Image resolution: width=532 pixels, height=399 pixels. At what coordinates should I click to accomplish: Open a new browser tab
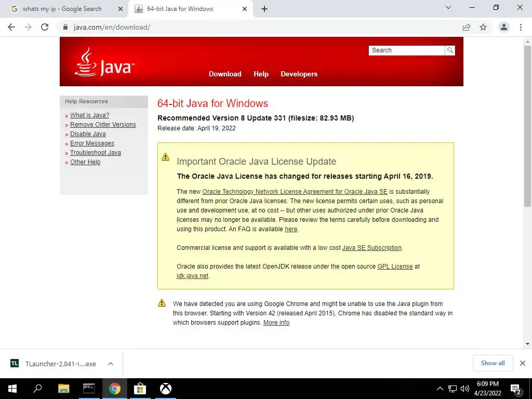(x=264, y=9)
